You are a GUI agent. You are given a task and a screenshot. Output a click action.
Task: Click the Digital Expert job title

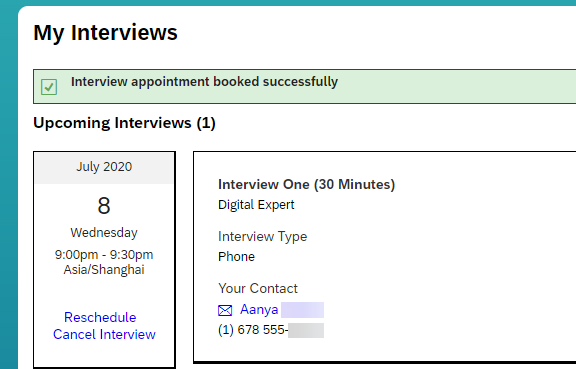click(x=256, y=205)
